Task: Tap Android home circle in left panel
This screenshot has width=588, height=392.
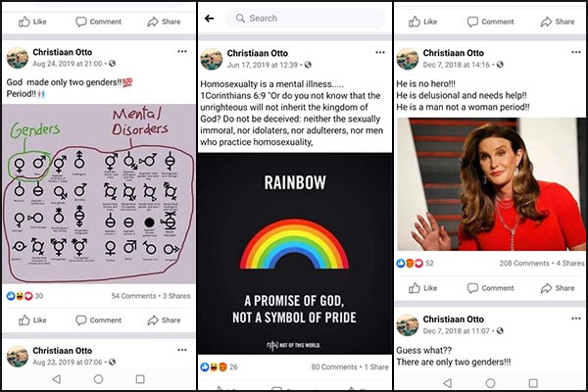Action: point(98,379)
